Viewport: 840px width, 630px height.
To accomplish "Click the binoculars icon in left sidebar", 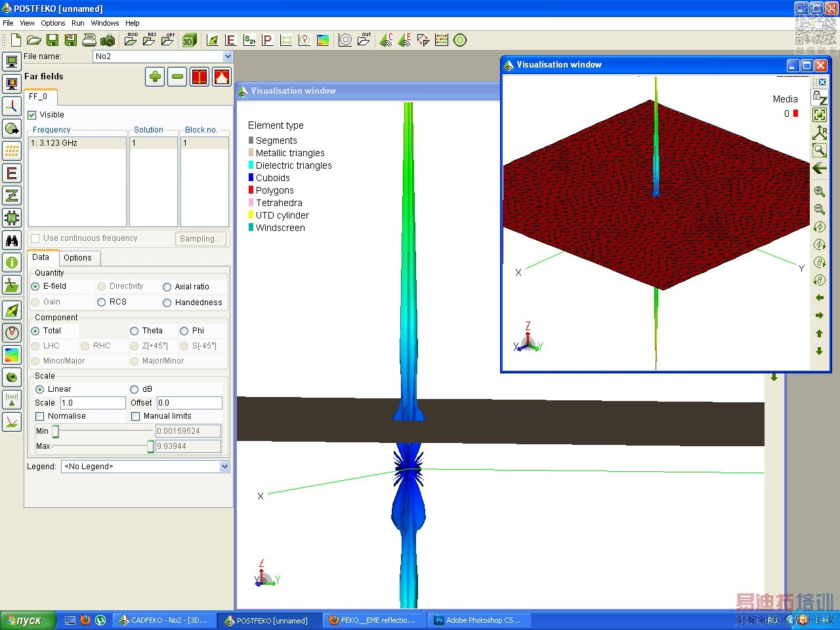I will (x=12, y=240).
